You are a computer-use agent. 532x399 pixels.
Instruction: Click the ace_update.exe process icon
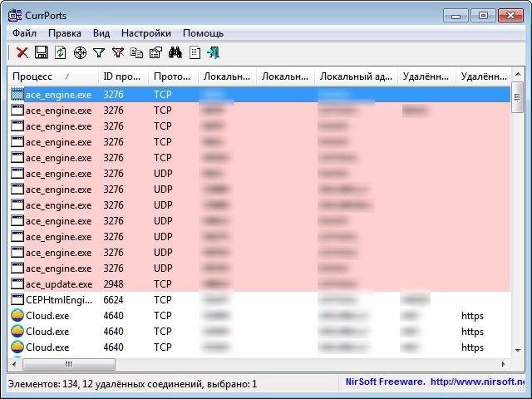17,283
